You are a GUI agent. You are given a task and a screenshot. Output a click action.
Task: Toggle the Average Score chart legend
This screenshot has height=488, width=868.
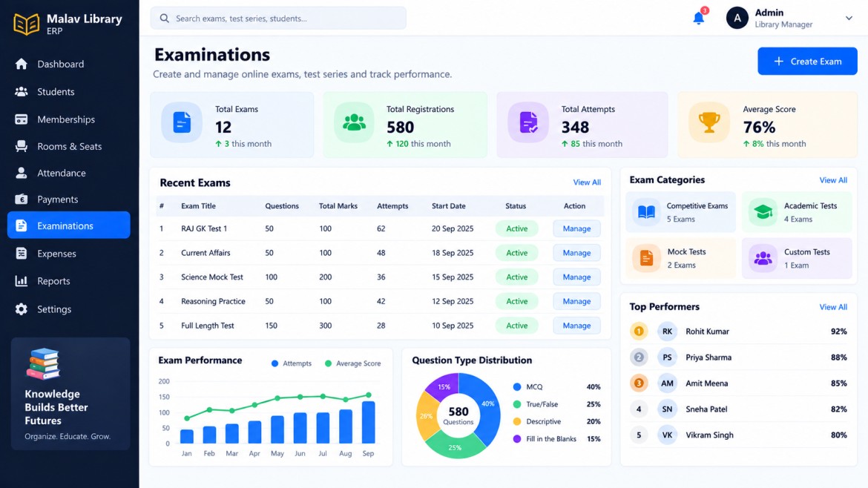[x=352, y=363]
